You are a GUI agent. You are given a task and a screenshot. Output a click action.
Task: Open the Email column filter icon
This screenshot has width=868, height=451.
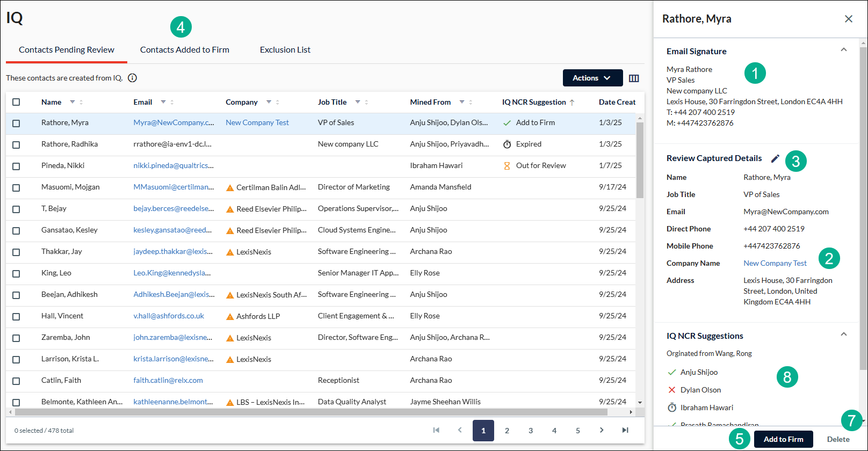tap(163, 102)
